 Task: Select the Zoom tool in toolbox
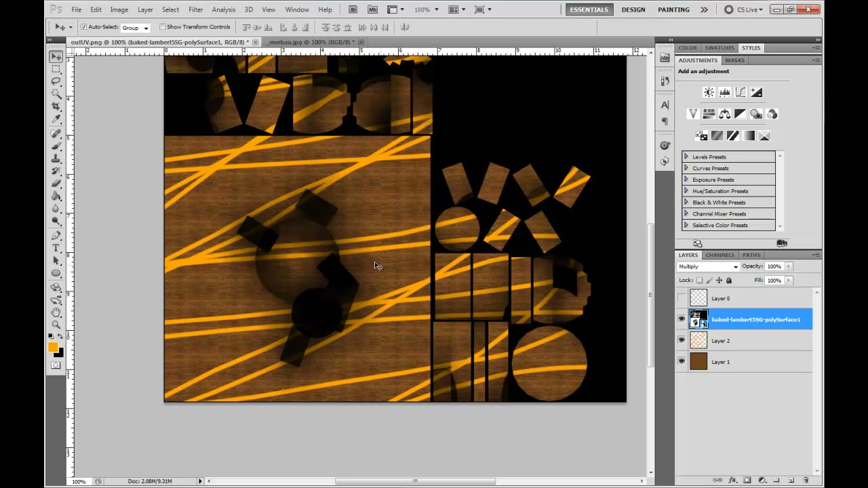pyautogui.click(x=56, y=325)
